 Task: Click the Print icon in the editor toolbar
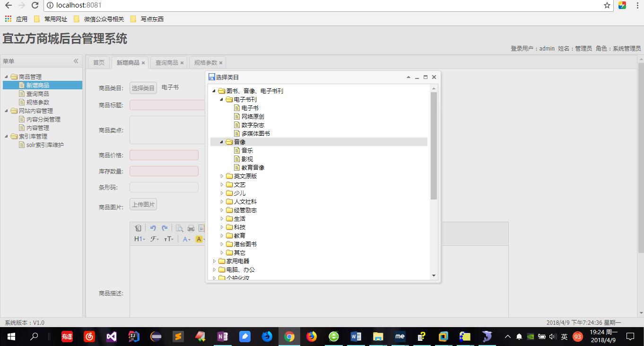click(x=191, y=228)
